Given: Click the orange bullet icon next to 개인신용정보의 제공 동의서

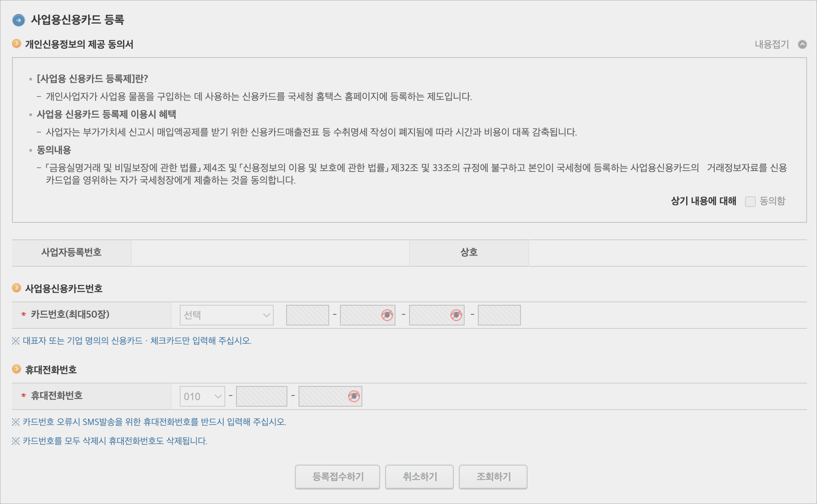Looking at the screenshot, I should point(17,43).
